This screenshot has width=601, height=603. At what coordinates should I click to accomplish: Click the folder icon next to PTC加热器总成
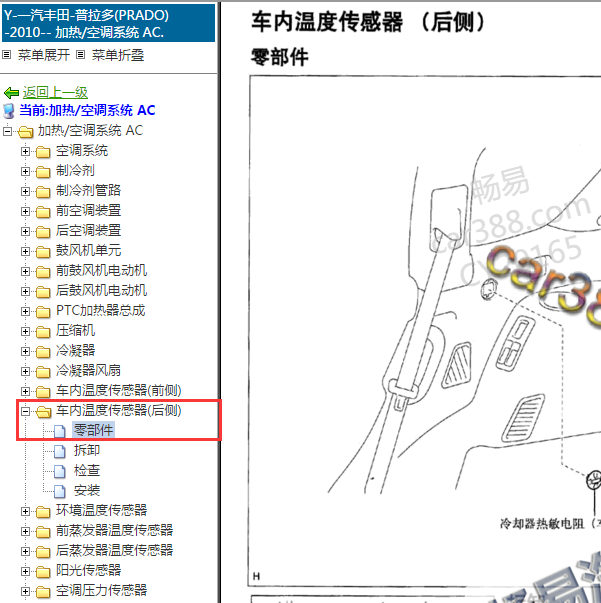tap(43, 312)
